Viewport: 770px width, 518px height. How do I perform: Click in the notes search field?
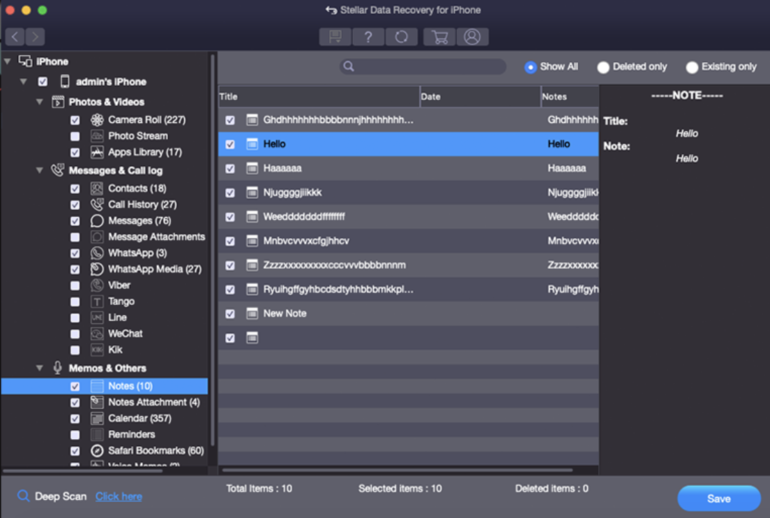pos(422,66)
